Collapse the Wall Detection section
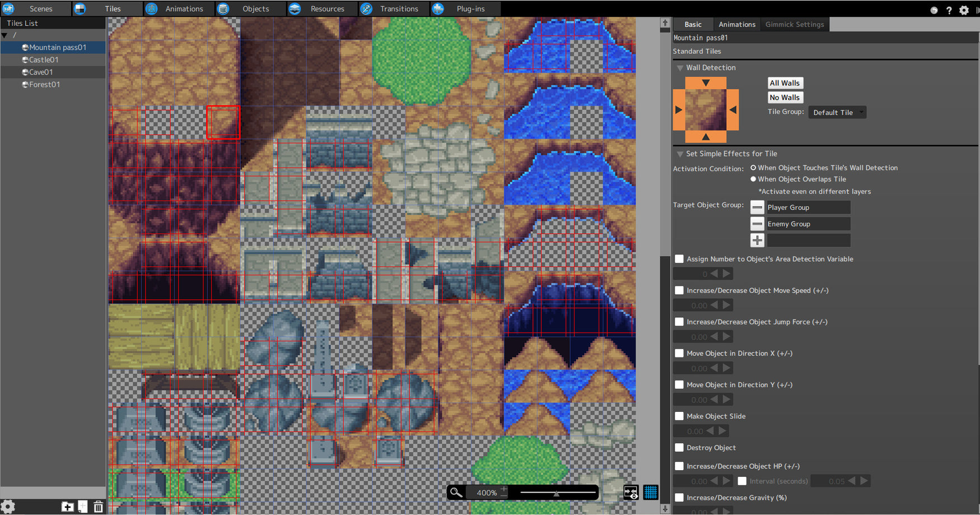This screenshot has height=515, width=980. coord(680,67)
